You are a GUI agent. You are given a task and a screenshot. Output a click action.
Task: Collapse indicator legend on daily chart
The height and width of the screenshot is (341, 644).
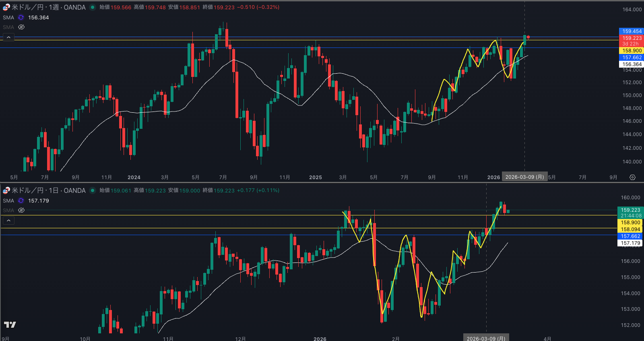(x=8, y=221)
